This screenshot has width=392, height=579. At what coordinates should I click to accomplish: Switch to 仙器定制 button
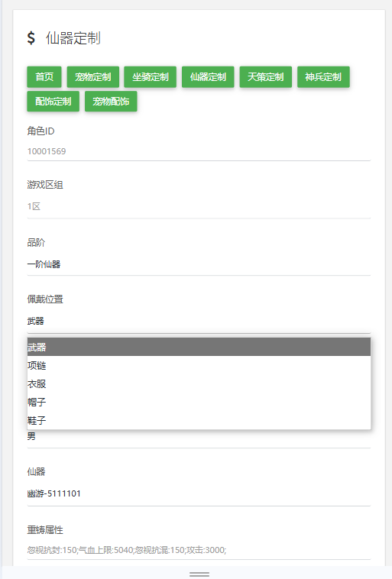[x=208, y=77]
